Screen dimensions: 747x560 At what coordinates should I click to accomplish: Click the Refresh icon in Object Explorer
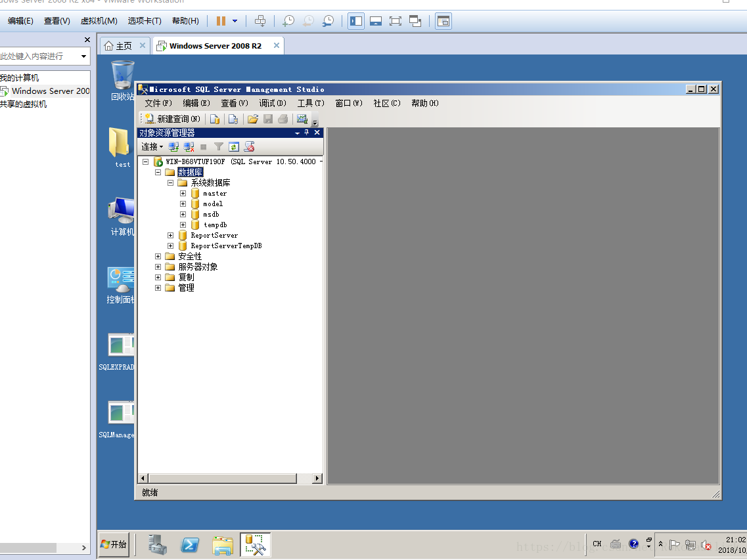click(233, 146)
